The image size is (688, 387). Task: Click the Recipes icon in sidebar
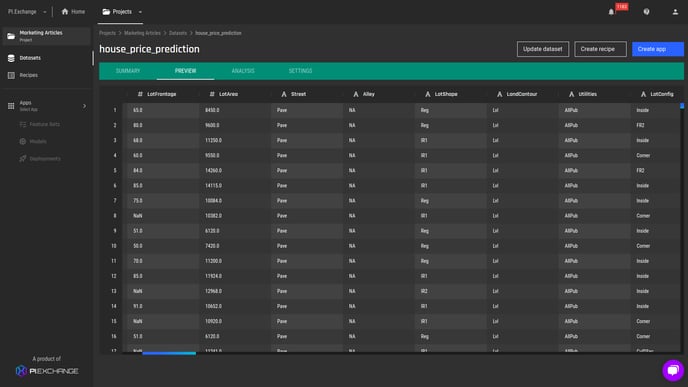(11, 75)
